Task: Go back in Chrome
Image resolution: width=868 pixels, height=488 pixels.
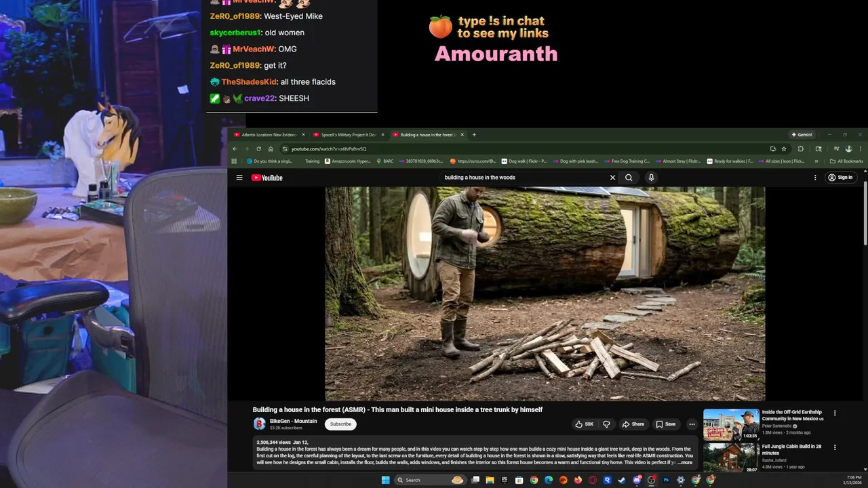Action: [235, 149]
